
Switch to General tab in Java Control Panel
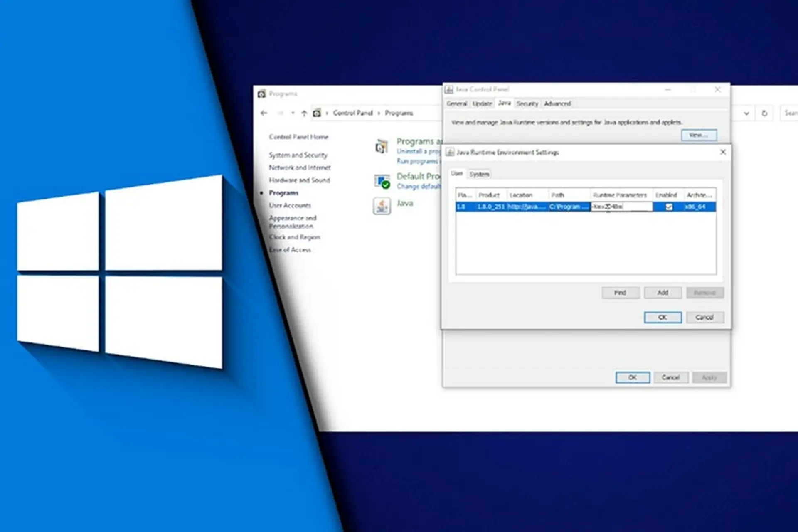click(457, 103)
